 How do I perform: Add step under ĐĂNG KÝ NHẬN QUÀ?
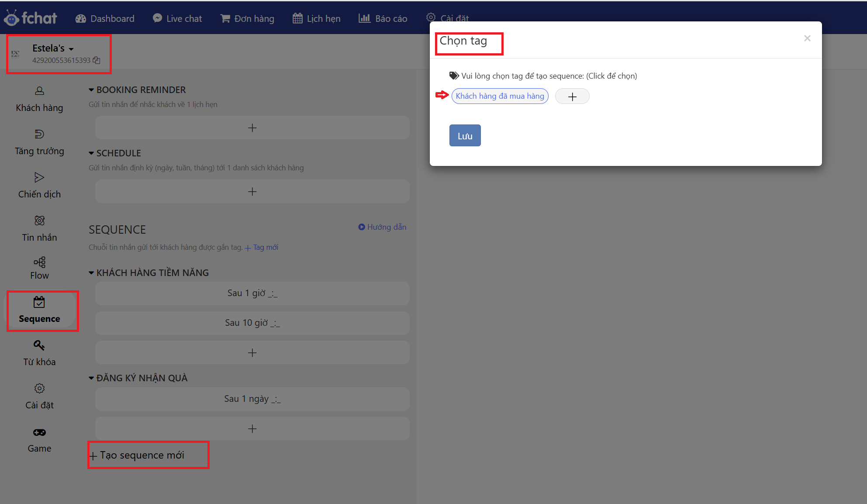tap(252, 428)
